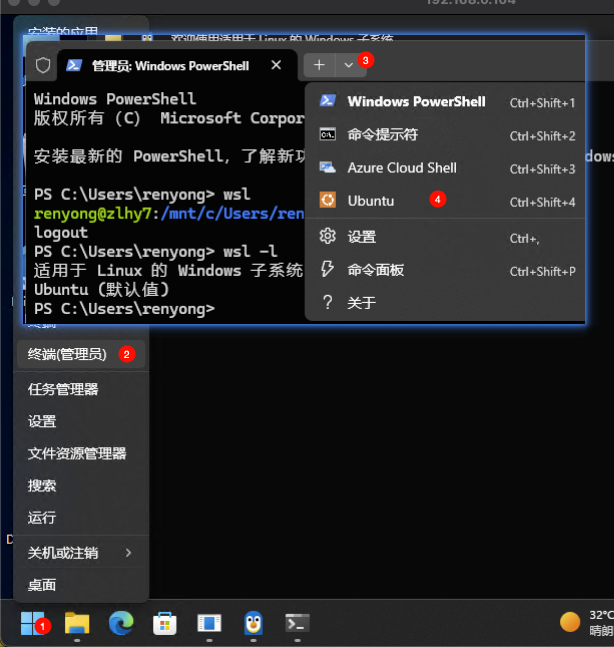Click the question mark About icon
The height and width of the screenshot is (647, 614).
point(328,302)
